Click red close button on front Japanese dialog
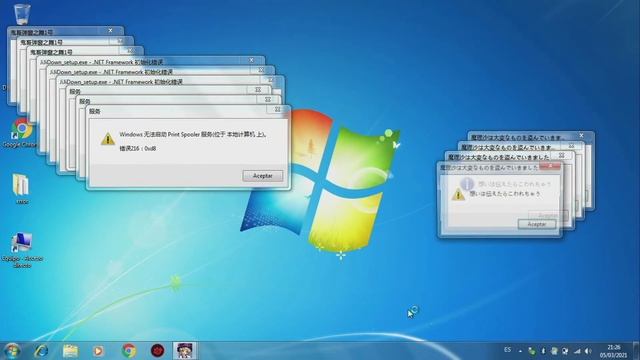The width and height of the screenshot is (640, 360). click(x=550, y=166)
